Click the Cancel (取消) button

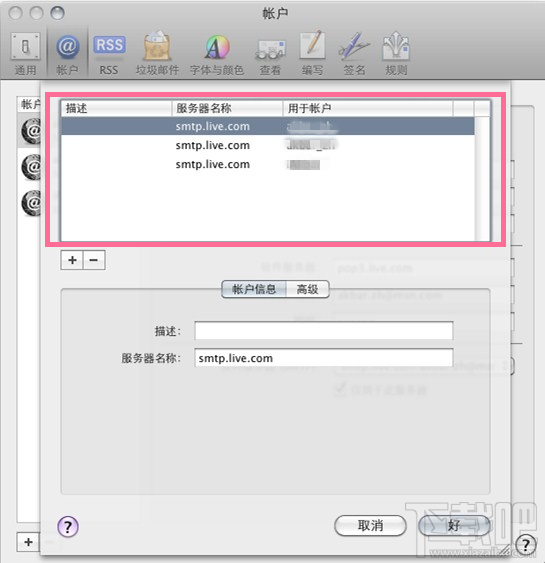(x=370, y=526)
